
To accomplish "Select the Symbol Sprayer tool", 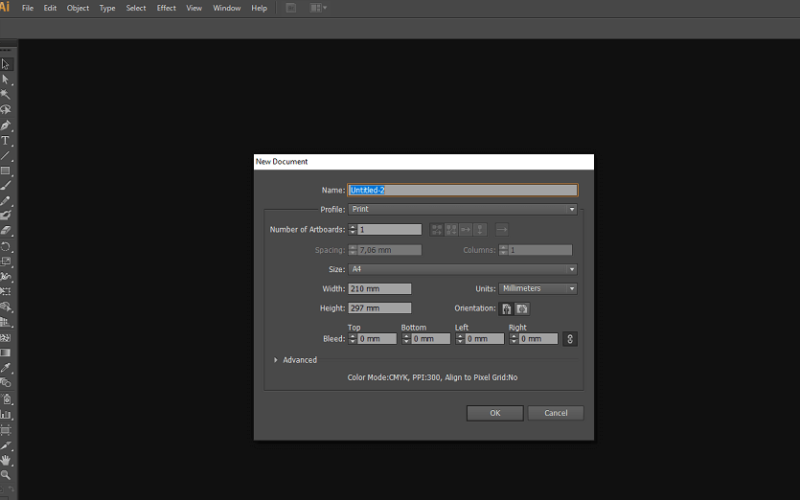I will pyautogui.click(x=6, y=399).
